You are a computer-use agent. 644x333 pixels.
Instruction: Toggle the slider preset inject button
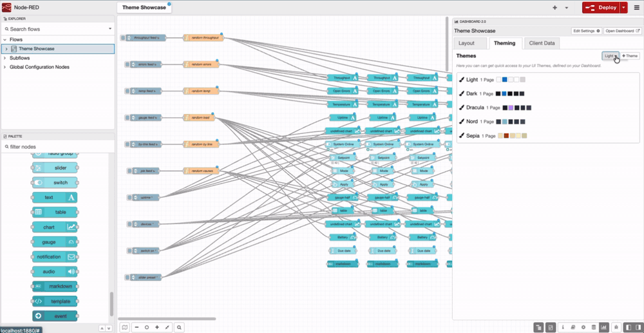(128, 278)
